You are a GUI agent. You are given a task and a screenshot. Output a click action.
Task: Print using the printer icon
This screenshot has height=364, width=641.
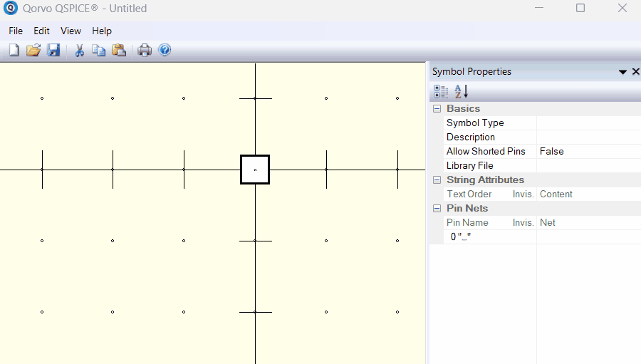145,50
